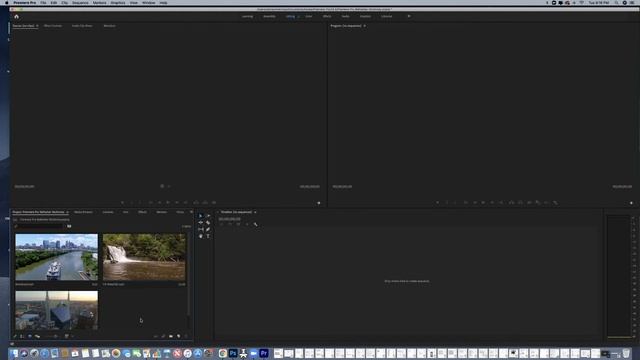Open sort icons dropdown in Project panel
The width and height of the screenshot is (640, 360).
pos(68,336)
